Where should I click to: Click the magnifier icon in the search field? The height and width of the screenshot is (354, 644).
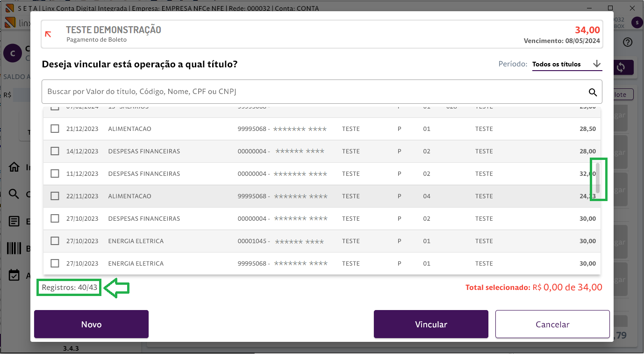coord(593,92)
